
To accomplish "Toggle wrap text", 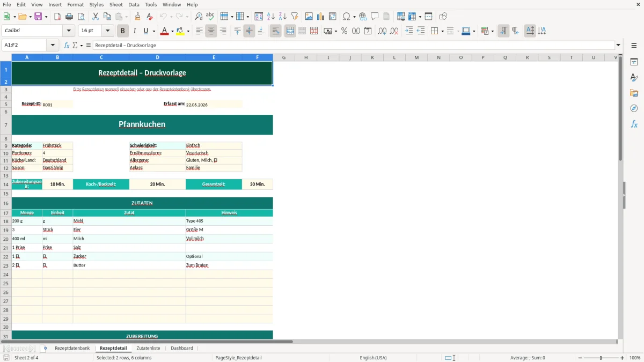I will (275, 31).
